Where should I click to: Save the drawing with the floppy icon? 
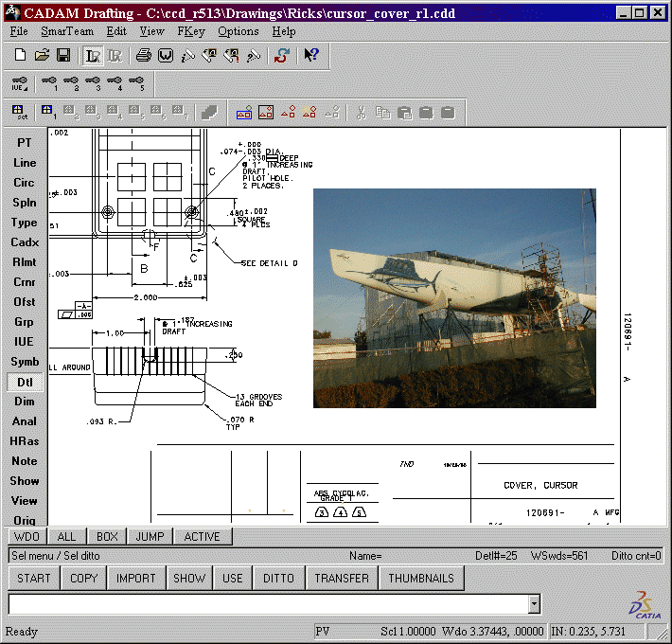coord(63,56)
